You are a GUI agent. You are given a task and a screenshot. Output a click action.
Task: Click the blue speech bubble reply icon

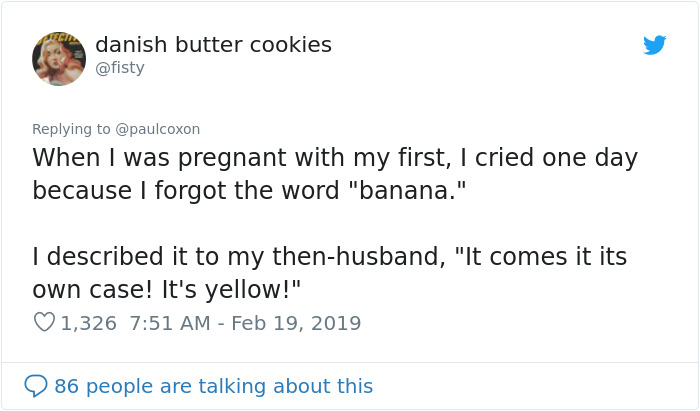click(x=36, y=386)
